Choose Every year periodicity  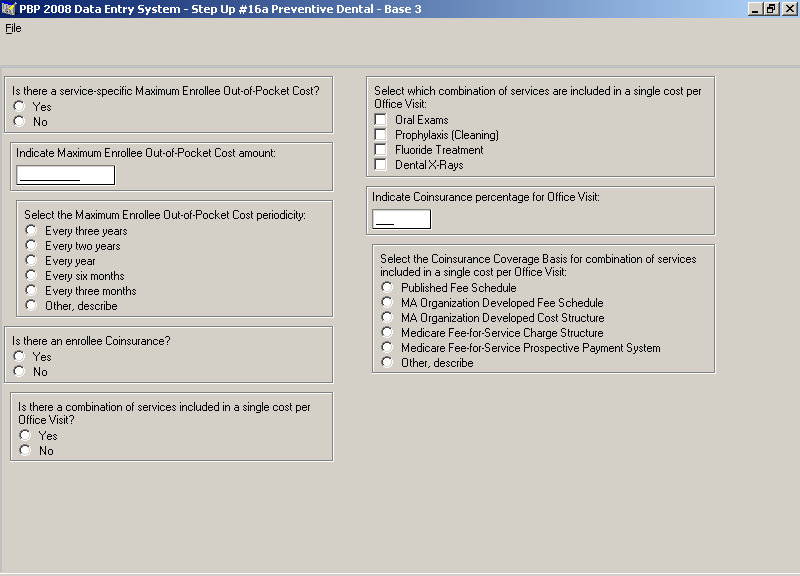(x=31, y=260)
